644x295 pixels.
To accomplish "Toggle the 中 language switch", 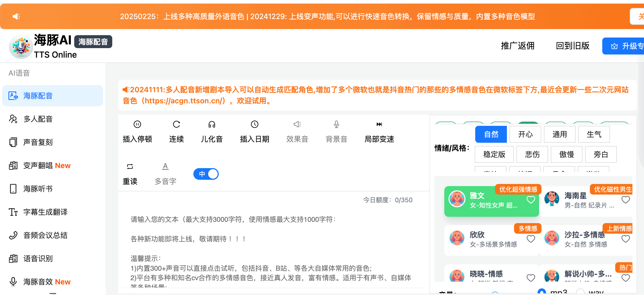I will click(206, 174).
